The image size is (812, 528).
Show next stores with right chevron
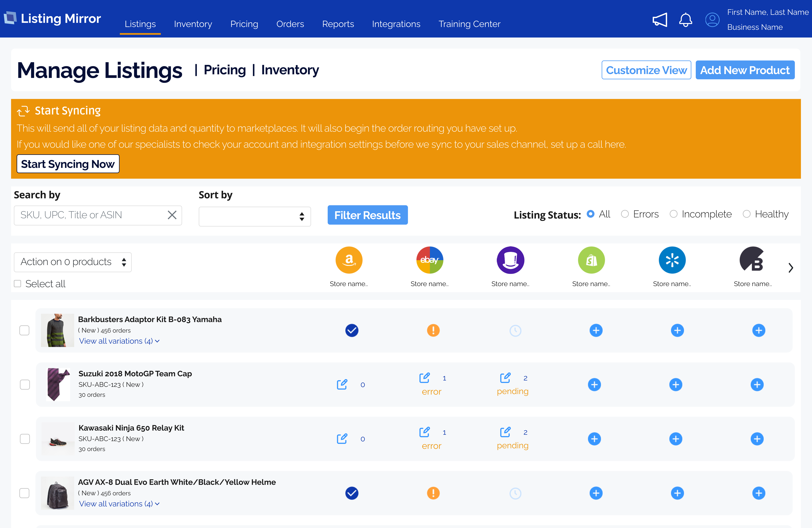(791, 268)
